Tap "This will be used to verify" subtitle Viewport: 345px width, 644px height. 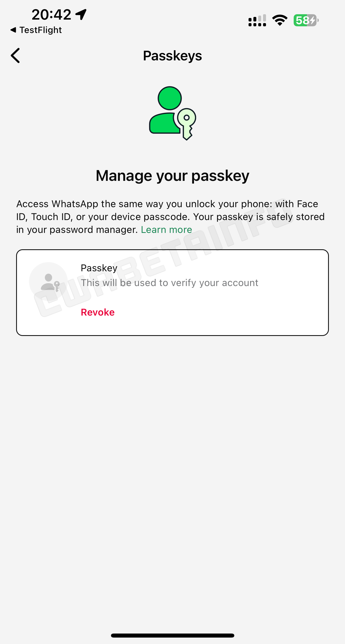click(x=169, y=283)
